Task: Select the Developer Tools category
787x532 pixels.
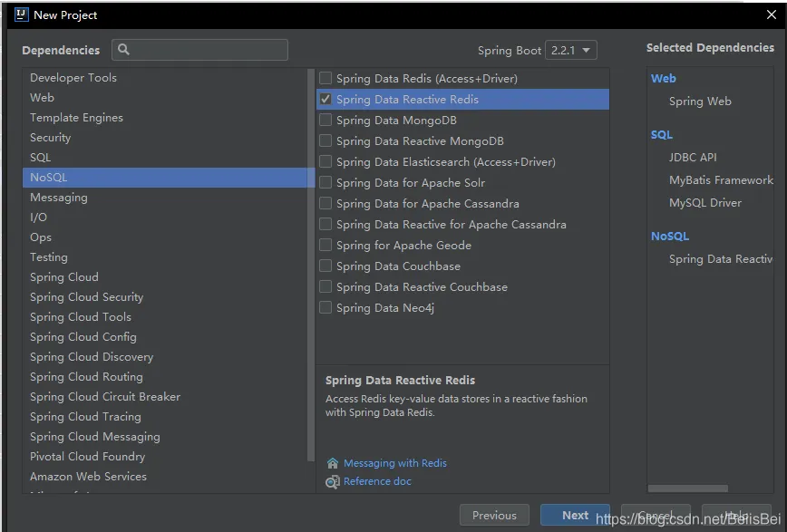Action: [73, 78]
